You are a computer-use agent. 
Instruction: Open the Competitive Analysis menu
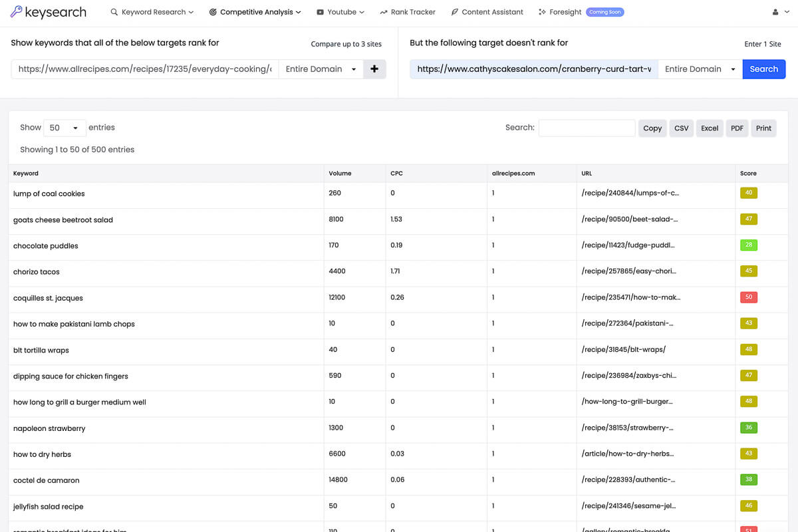(x=255, y=12)
